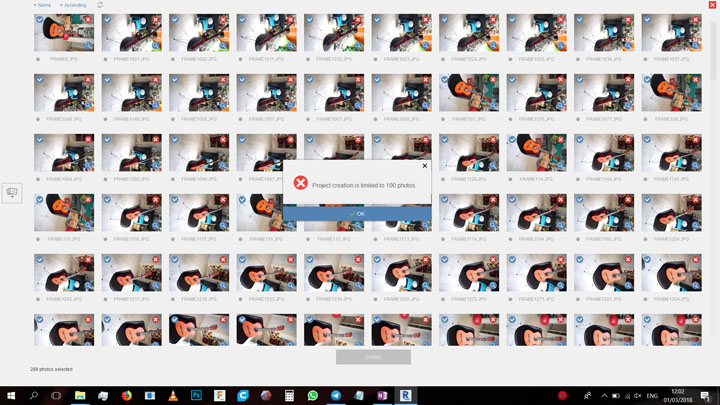Image resolution: width=720 pixels, height=405 pixels.
Task: Click the '299 photos selected' status text
Action: (51, 369)
